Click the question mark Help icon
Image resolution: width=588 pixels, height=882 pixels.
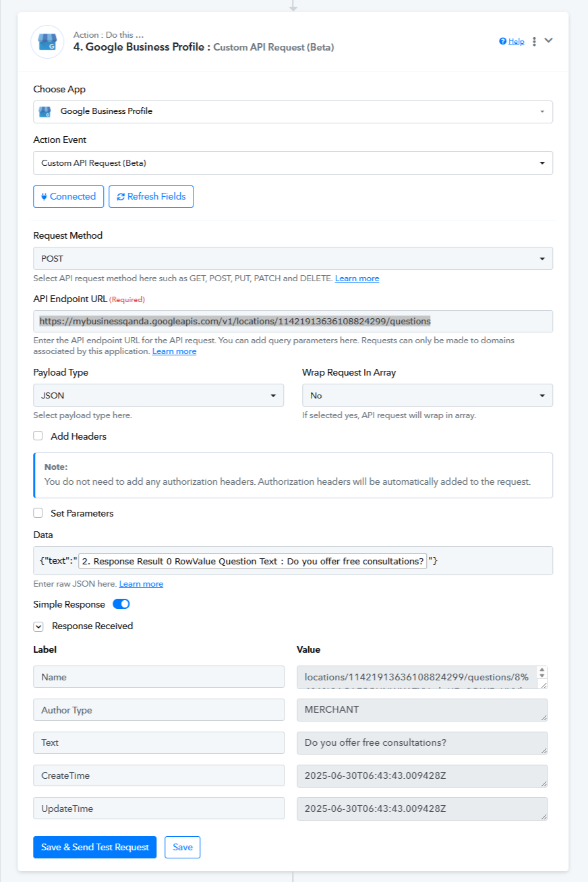pos(502,41)
